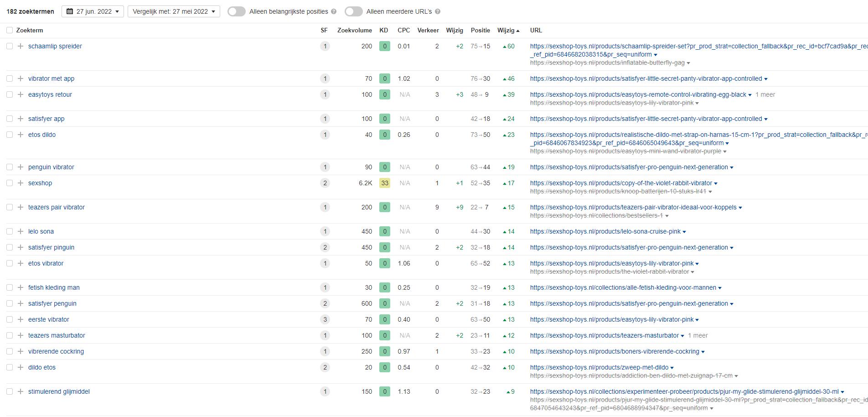Expand plus icon for satisfyer pinguin
868x417 pixels.
pyautogui.click(x=21, y=247)
